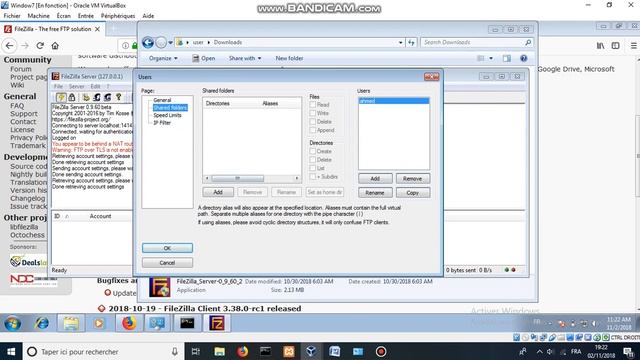The height and width of the screenshot is (360, 640).
Task: Open command prompt from Windows 7 taskbar
Action: (x=187, y=323)
